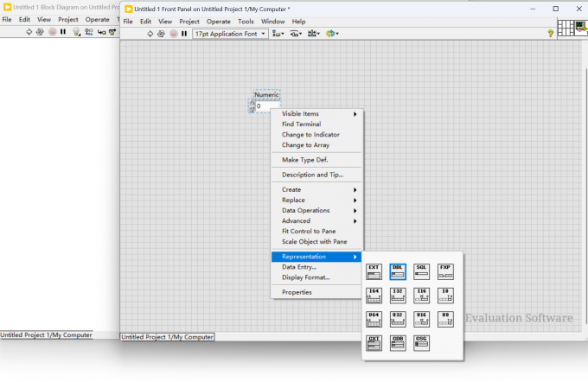Open the Distribute Objects dropdown
This screenshot has height=382, width=588.
tap(296, 34)
